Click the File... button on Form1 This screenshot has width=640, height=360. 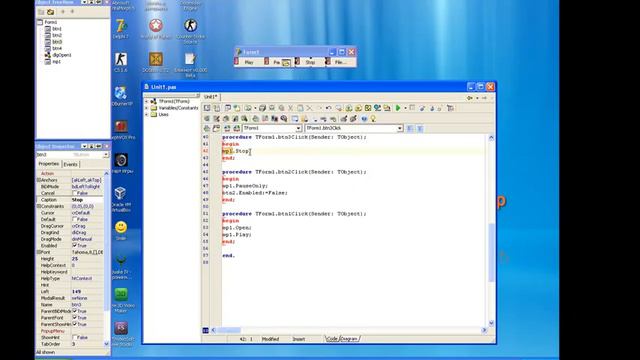pos(340,62)
